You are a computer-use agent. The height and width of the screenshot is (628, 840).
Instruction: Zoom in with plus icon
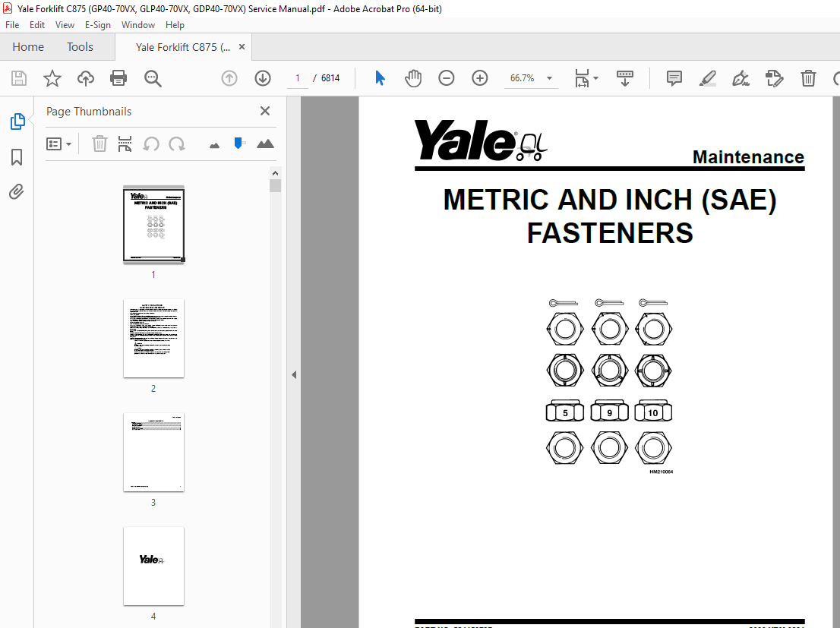(479, 78)
